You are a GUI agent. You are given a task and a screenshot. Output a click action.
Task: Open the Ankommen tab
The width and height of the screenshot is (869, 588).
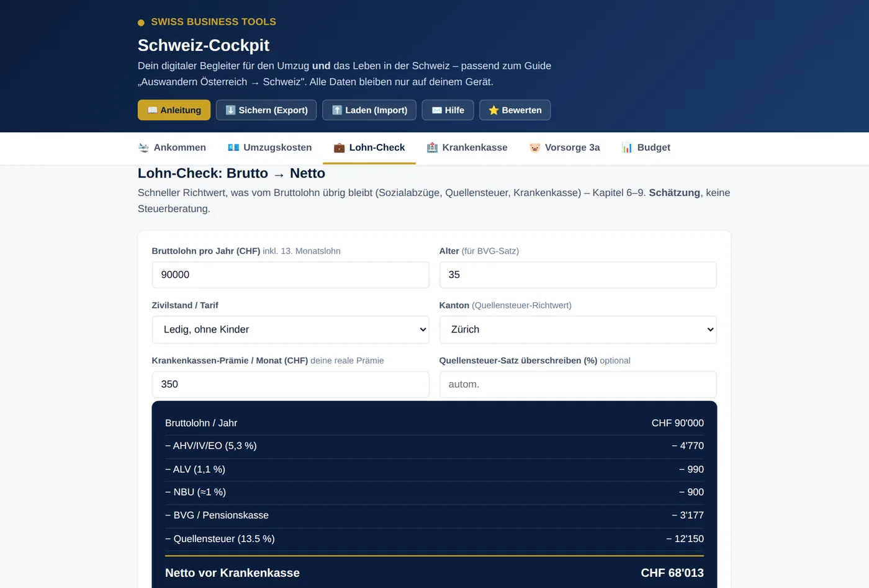[x=172, y=148]
